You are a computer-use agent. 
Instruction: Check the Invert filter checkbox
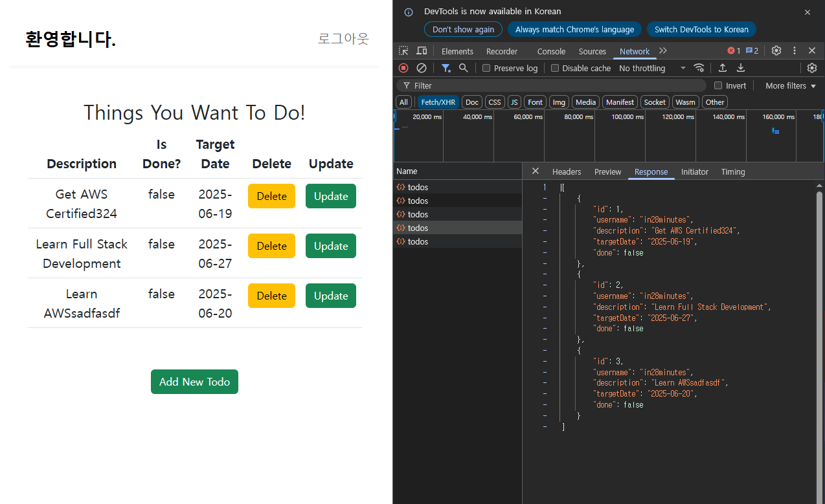click(718, 85)
